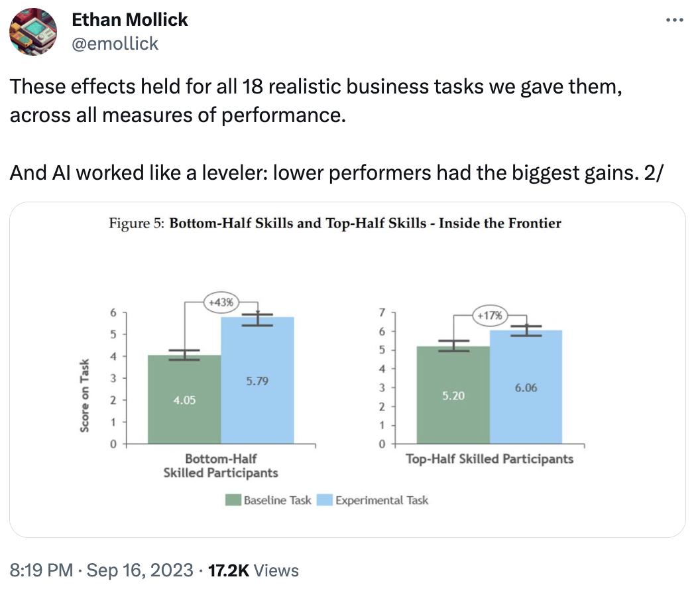Image resolution: width=700 pixels, height=593 pixels.
Task: Open the Figure 5 chart image
Action: coord(347,369)
